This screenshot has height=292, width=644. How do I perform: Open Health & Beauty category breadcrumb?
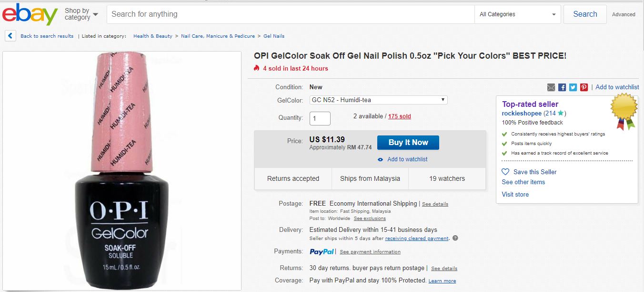click(x=153, y=36)
